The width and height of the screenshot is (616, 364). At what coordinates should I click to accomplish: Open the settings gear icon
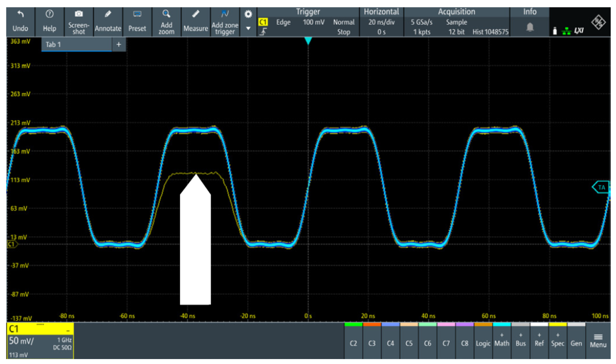pyautogui.click(x=248, y=14)
